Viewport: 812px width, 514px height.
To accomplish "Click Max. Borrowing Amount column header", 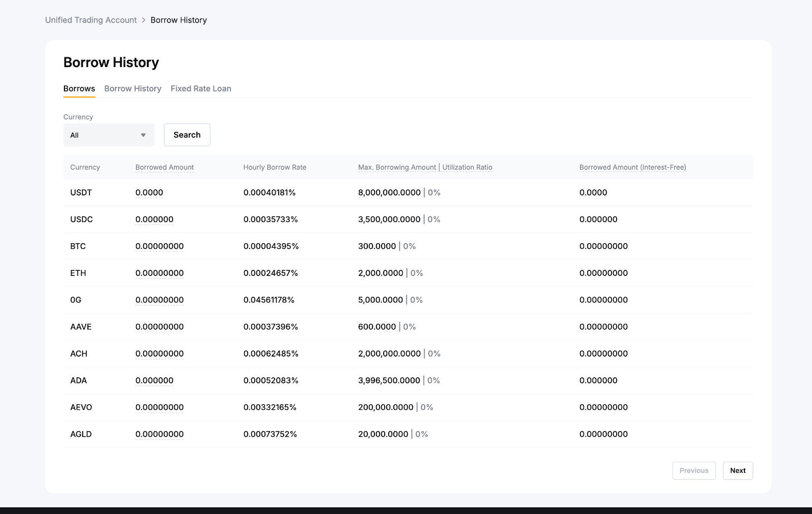I will click(397, 167).
